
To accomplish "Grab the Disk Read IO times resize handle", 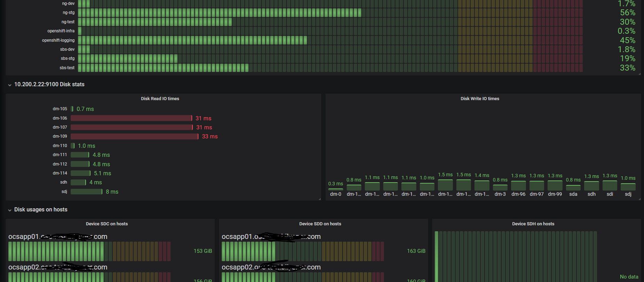I will (320, 199).
